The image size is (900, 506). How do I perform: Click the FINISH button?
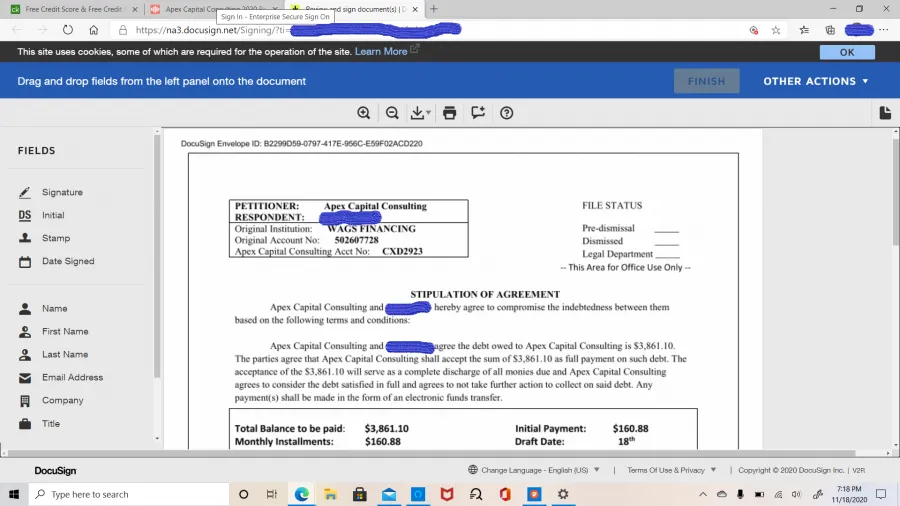(x=707, y=81)
